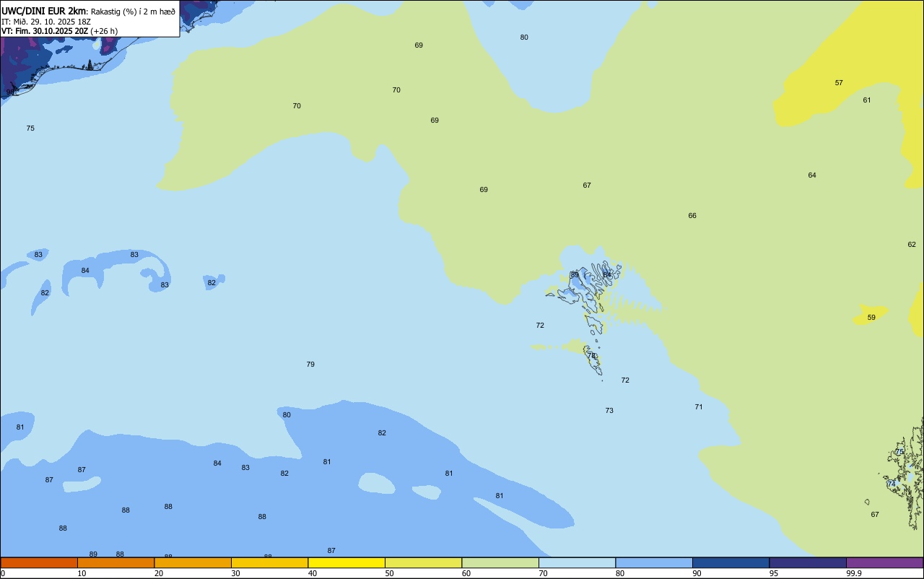Click the humidity value 61 on the map
The height and width of the screenshot is (579, 924).
pyautogui.click(x=867, y=100)
